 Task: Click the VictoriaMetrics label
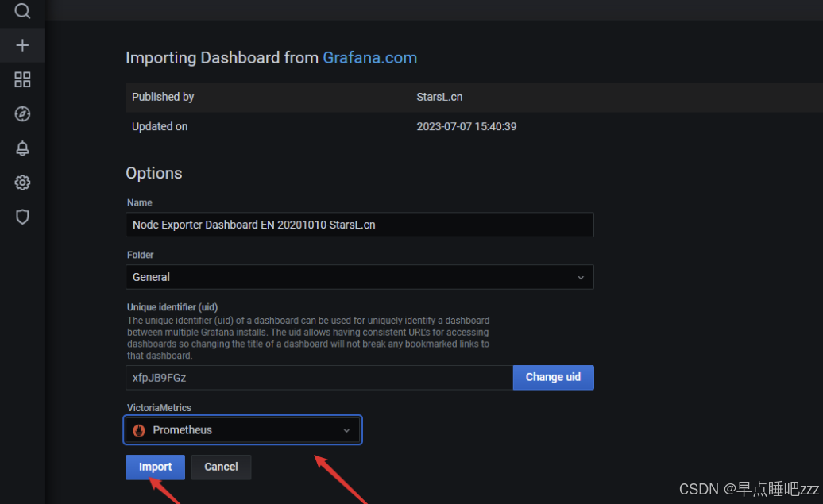click(x=159, y=407)
